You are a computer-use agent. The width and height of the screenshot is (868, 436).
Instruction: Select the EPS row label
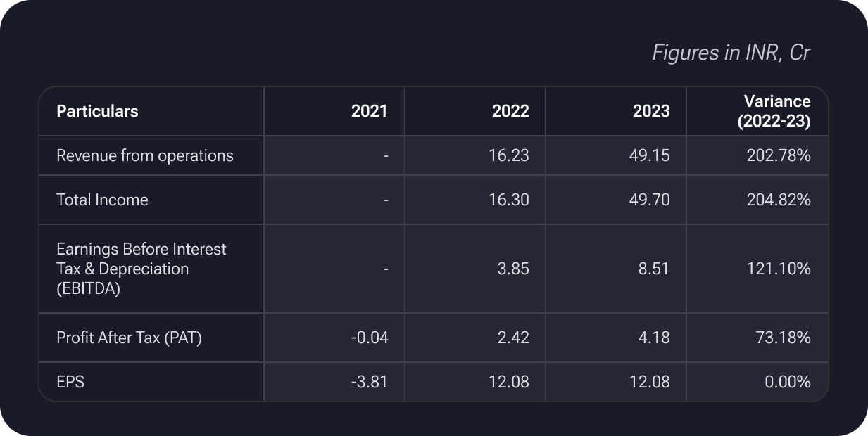pyautogui.click(x=70, y=382)
